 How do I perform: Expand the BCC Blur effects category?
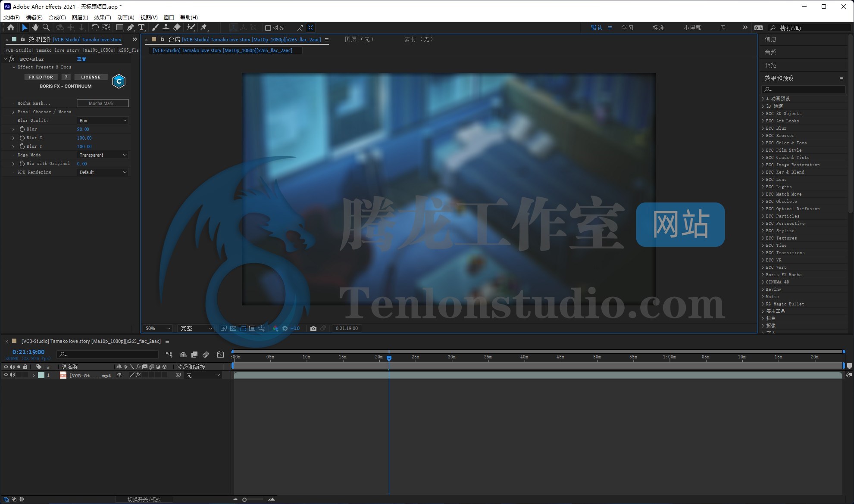(763, 128)
